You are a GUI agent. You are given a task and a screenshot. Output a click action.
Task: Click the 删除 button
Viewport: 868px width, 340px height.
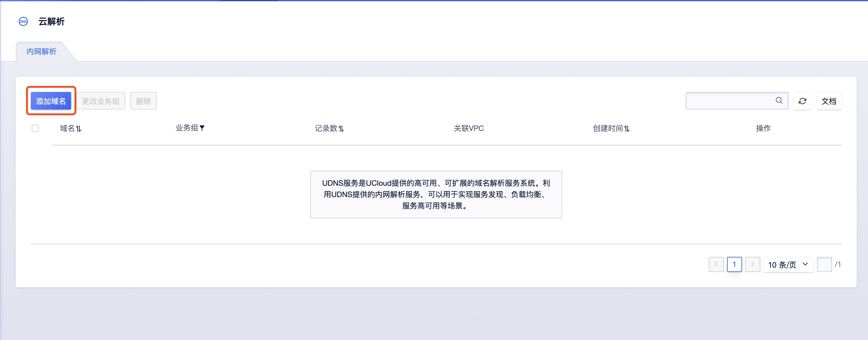[x=143, y=101]
